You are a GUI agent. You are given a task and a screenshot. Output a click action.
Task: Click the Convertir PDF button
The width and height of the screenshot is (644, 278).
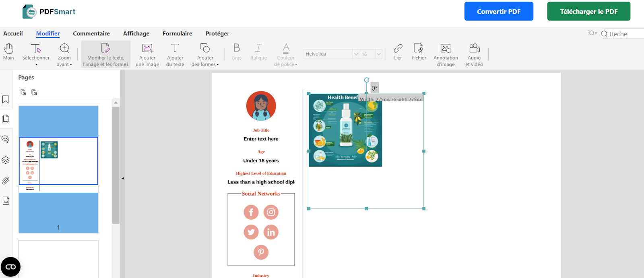coord(499,11)
